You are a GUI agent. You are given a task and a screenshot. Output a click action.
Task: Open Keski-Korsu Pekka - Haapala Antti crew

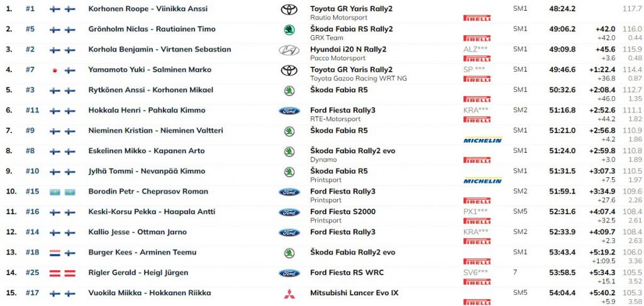tap(152, 212)
